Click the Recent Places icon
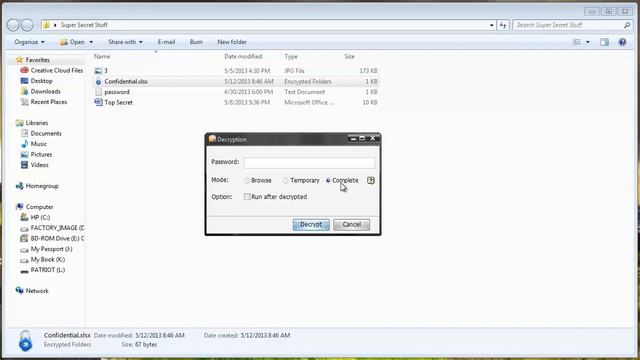 pyautogui.click(x=24, y=102)
